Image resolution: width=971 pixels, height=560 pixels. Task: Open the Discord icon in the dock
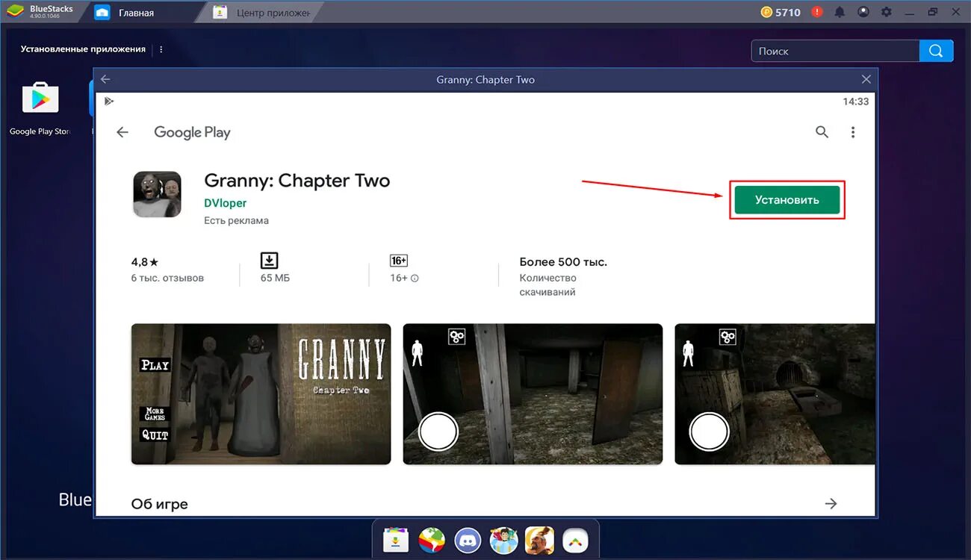[x=468, y=539]
